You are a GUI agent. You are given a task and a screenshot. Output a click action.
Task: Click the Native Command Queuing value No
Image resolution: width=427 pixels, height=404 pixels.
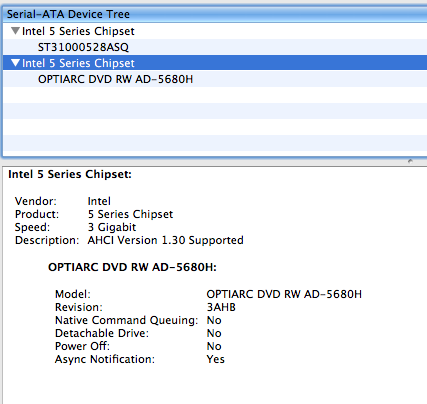click(x=214, y=320)
